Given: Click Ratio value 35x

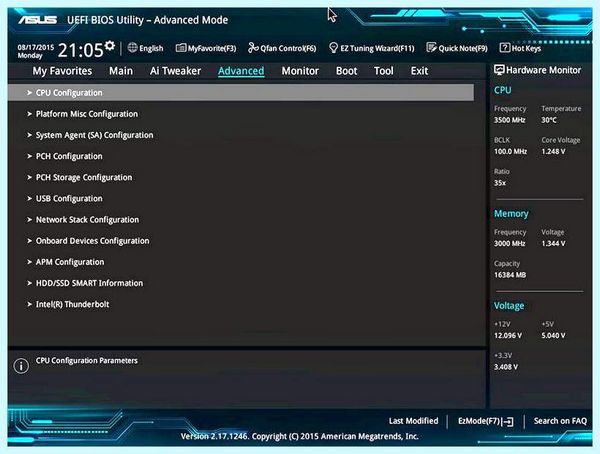Looking at the screenshot, I should click(x=500, y=183).
